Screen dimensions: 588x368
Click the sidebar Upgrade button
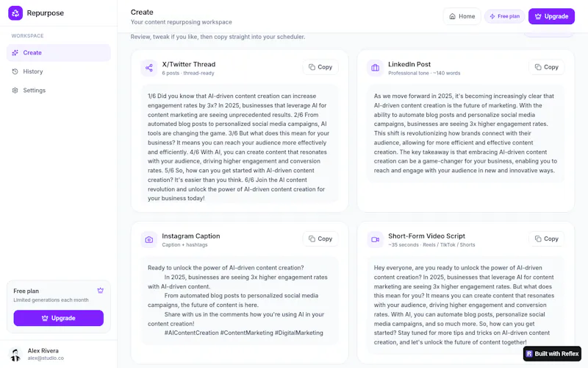[59, 318]
